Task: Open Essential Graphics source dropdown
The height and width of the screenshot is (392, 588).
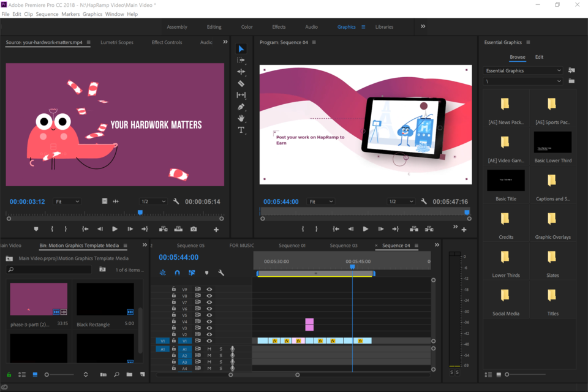Action: [523, 70]
